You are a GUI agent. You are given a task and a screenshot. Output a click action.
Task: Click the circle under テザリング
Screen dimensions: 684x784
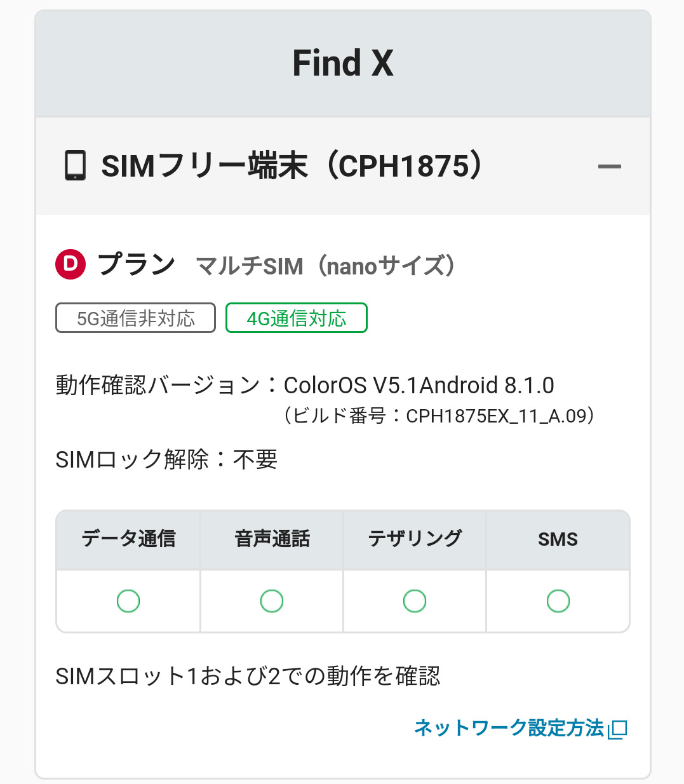click(x=415, y=600)
